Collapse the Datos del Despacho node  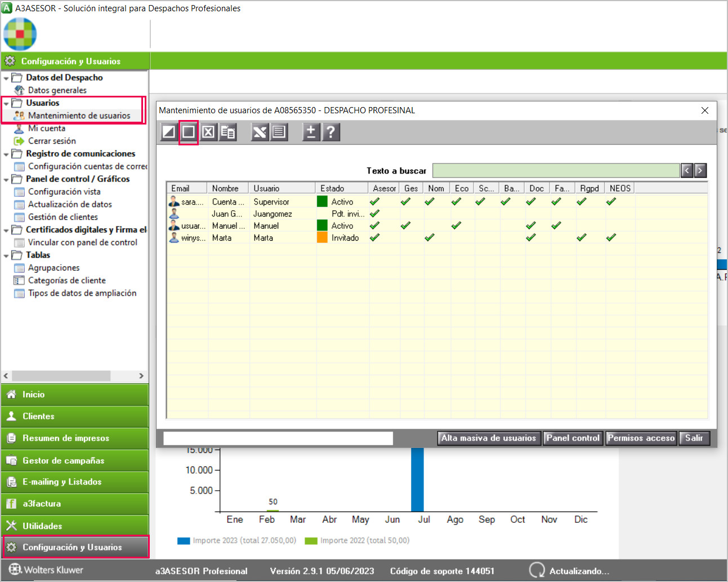point(6,78)
